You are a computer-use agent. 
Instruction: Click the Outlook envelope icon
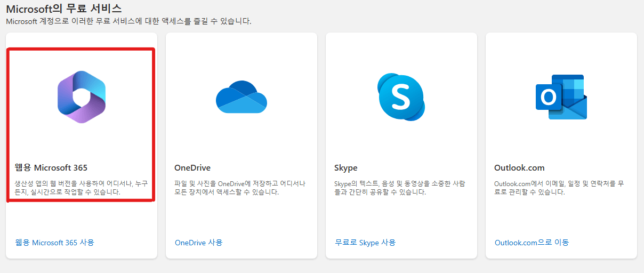click(561, 97)
